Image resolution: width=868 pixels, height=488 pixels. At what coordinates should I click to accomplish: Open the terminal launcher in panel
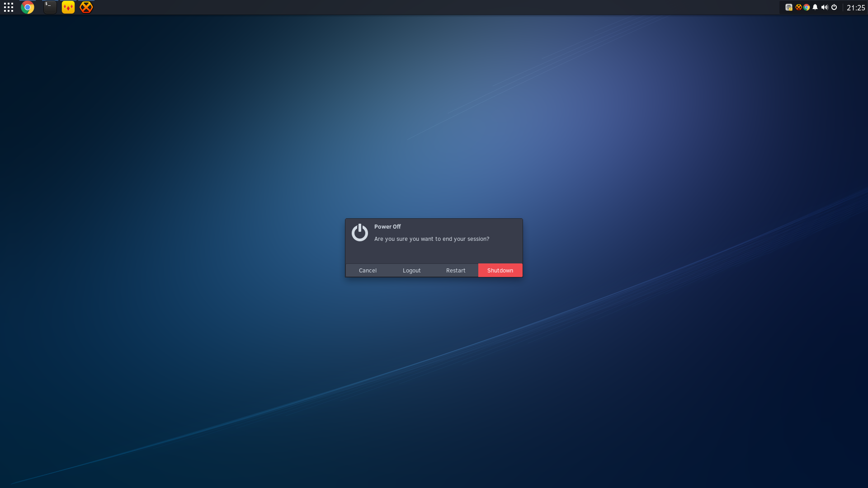50,7
